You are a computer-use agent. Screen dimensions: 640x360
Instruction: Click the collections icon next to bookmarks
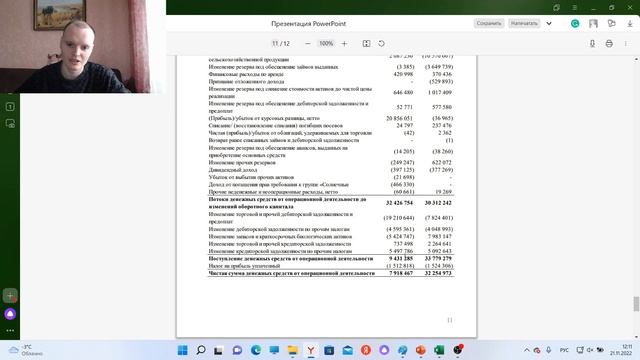[x=611, y=24]
